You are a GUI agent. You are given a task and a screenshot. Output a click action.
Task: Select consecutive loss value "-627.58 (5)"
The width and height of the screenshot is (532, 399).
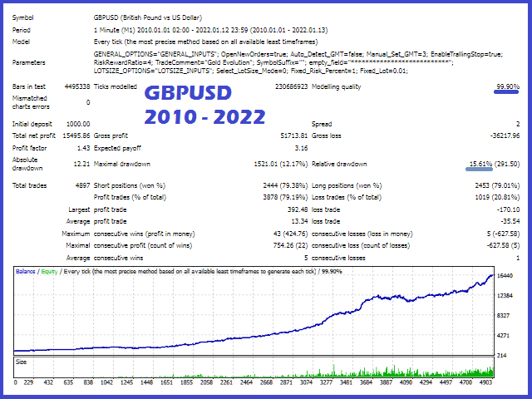point(503,245)
